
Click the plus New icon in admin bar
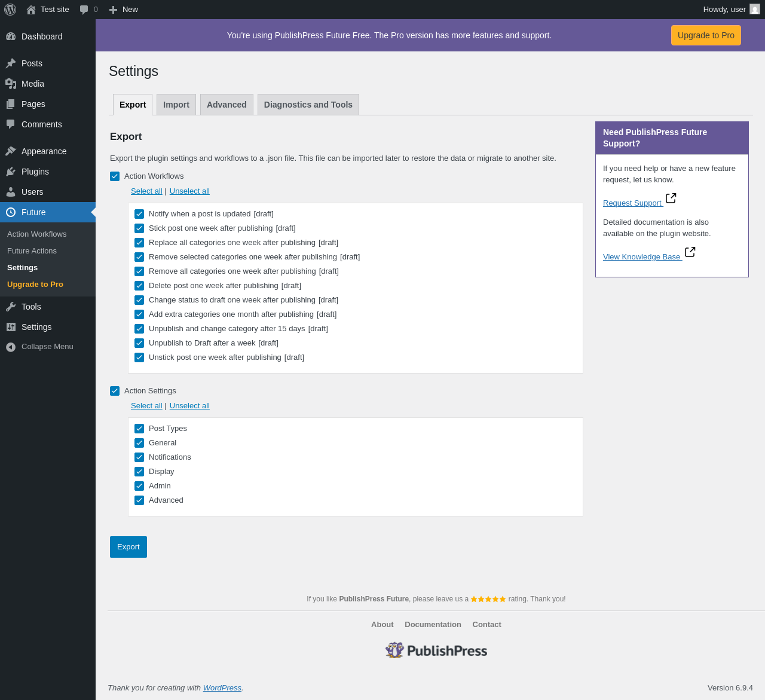tap(113, 10)
